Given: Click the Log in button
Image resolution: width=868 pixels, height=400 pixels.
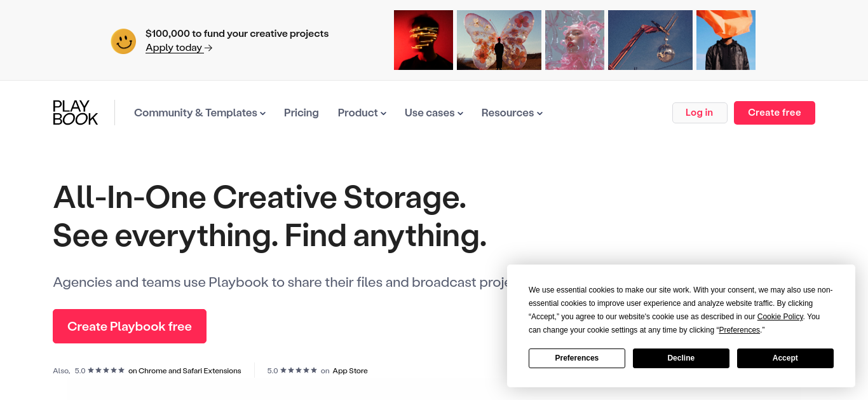Looking at the screenshot, I should point(700,113).
